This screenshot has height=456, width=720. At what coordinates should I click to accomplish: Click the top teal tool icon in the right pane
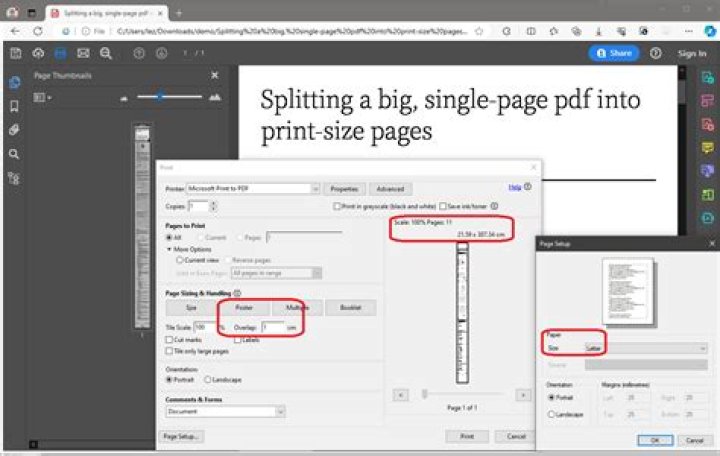[708, 77]
